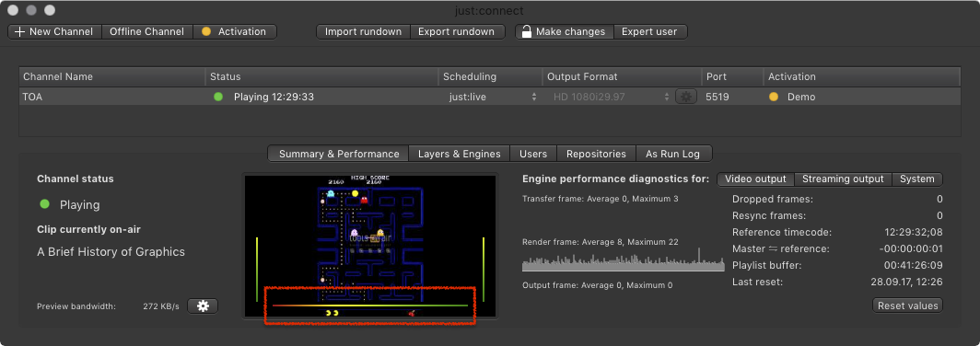Click Transfer frame: Average 0, Maximum 3 text
The width and height of the screenshot is (980, 346).
click(x=600, y=199)
